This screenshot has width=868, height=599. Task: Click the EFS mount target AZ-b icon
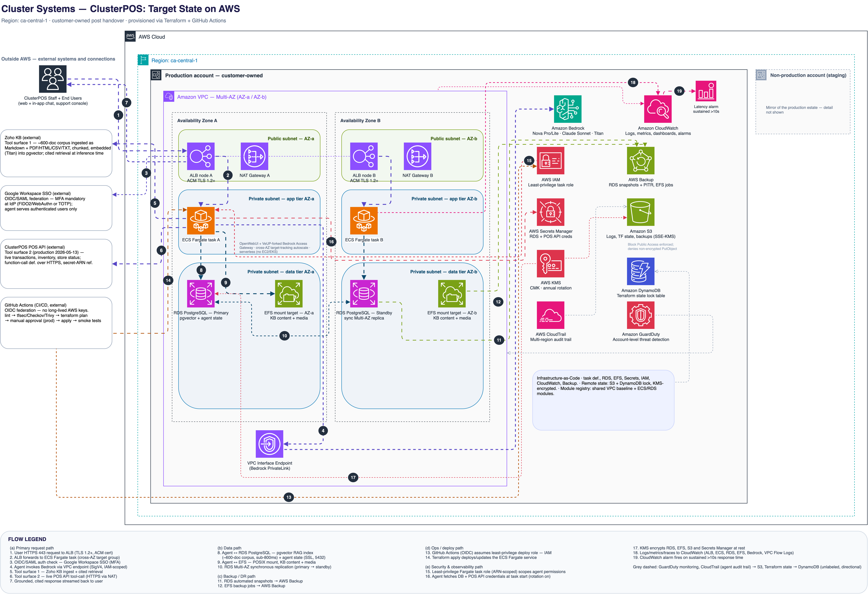tap(452, 294)
